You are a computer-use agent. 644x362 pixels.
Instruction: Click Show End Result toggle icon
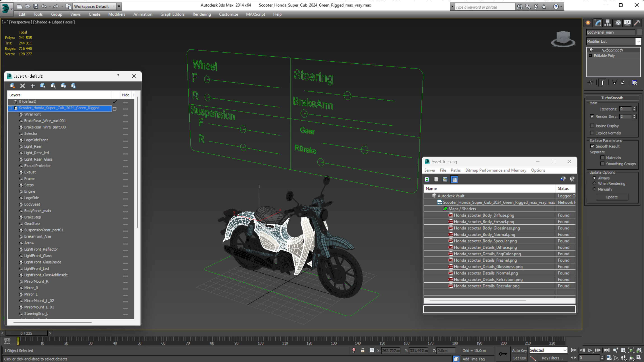coord(603,83)
